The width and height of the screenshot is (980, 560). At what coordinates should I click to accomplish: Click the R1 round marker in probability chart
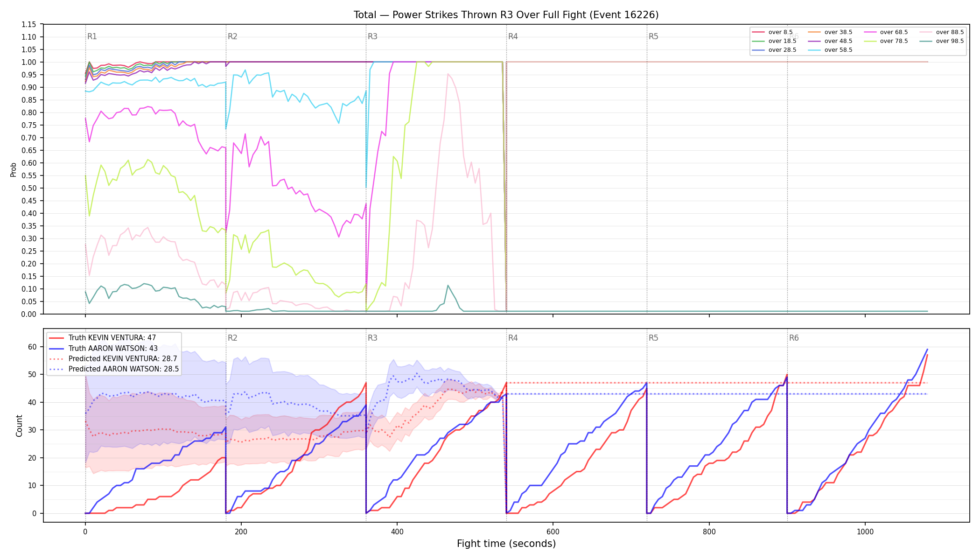[x=92, y=36]
